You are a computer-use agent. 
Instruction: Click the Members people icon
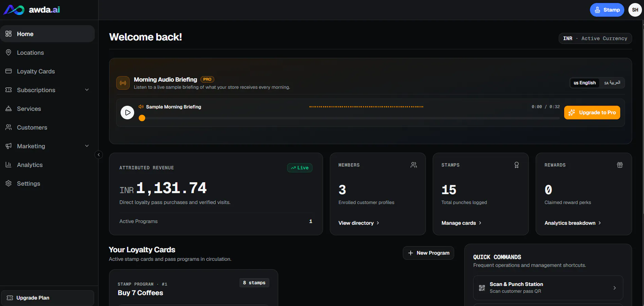click(414, 165)
